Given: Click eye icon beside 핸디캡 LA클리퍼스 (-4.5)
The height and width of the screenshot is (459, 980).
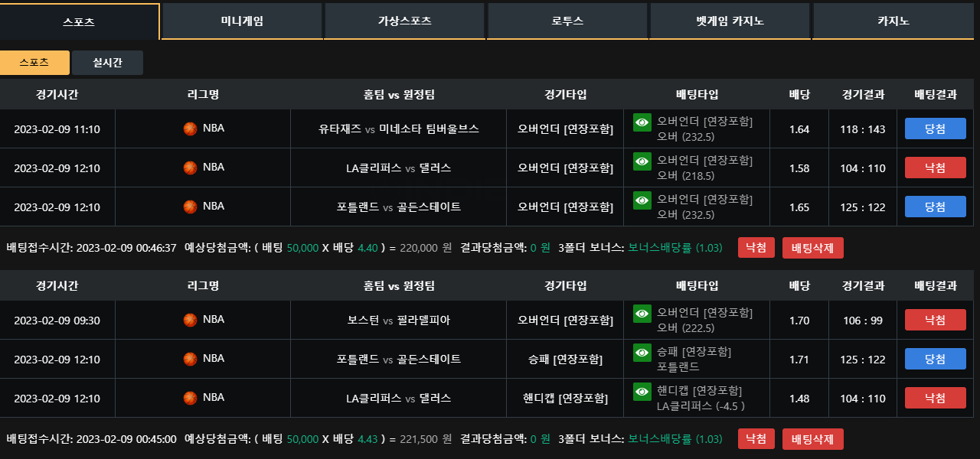Looking at the screenshot, I should coord(642,392).
